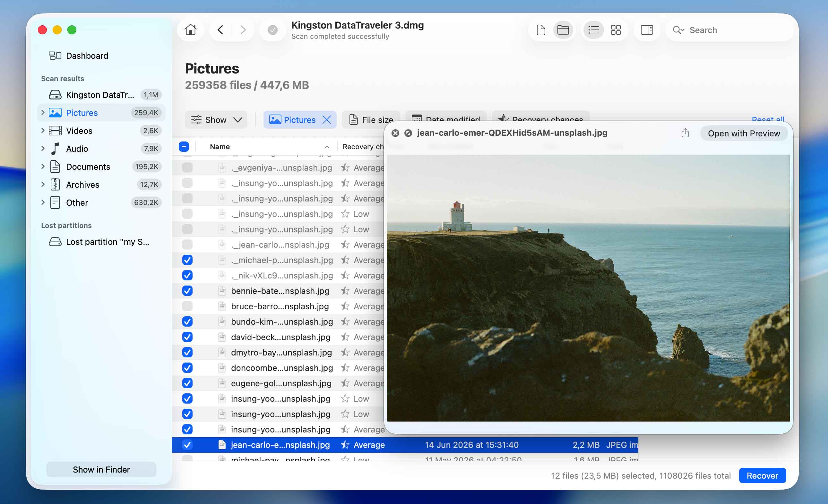Select the david-beck...unsplash.jpg row
828x504 pixels.
click(278, 337)
